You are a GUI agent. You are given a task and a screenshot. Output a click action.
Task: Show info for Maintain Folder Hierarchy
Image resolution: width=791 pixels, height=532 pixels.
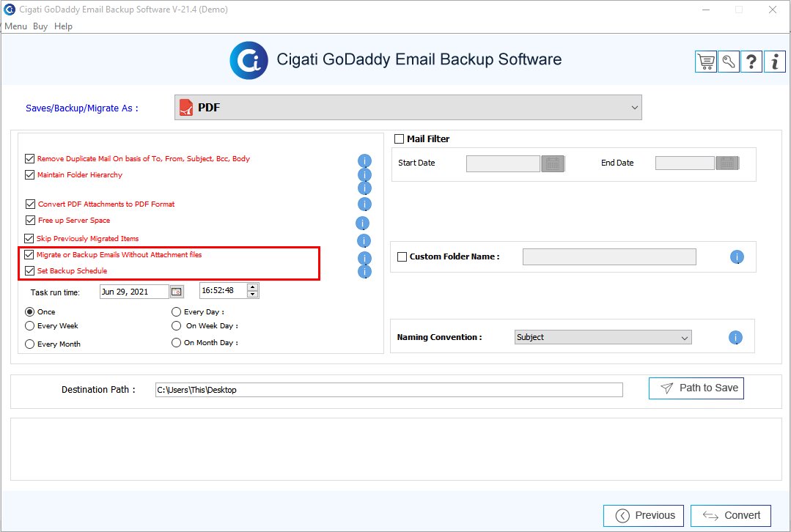click(x=365, y=174)
